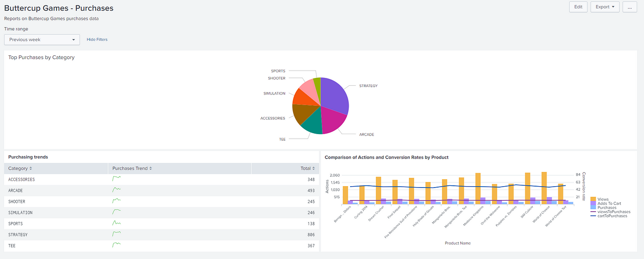
Task: Click the viewsToPurchases line legend marker
Action: pyautogui.click(x=593, y=212)
